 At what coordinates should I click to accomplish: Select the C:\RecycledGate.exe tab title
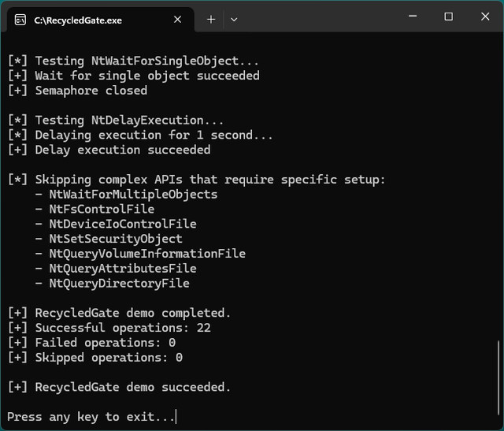(x=78, y=20)
